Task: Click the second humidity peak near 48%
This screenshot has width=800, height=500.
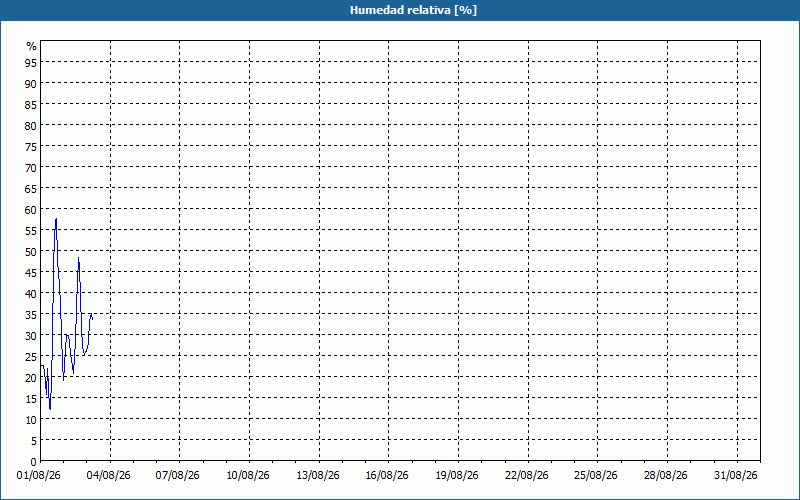Action: click(79, 258)
